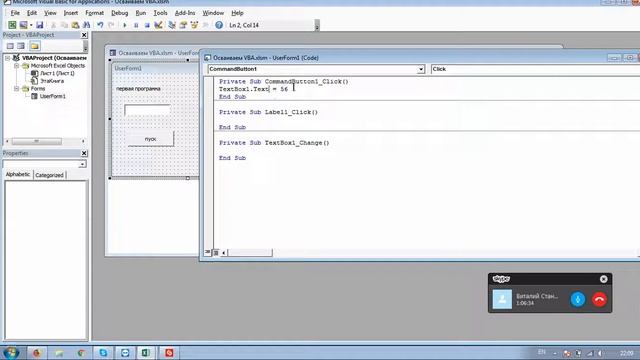
Task: Collapse the VBAProject root tree node
Action: (x=7, y=58)
